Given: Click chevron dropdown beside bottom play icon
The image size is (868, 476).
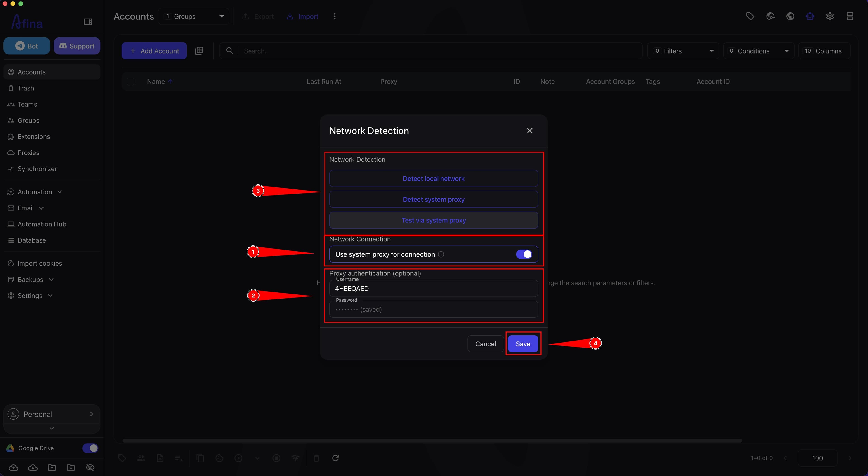Looking at the screenshot, I should pyautogui.click(x=257, y=458).
